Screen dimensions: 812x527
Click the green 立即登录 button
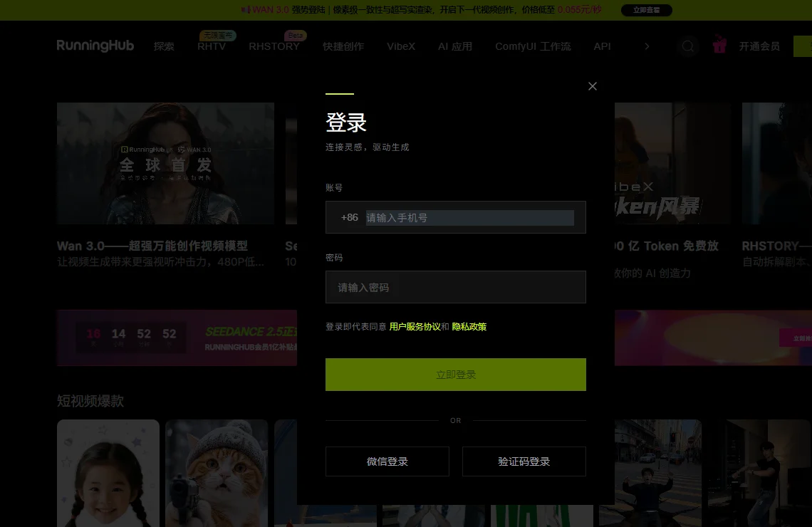pyautogui.click(x=456, y=375)
